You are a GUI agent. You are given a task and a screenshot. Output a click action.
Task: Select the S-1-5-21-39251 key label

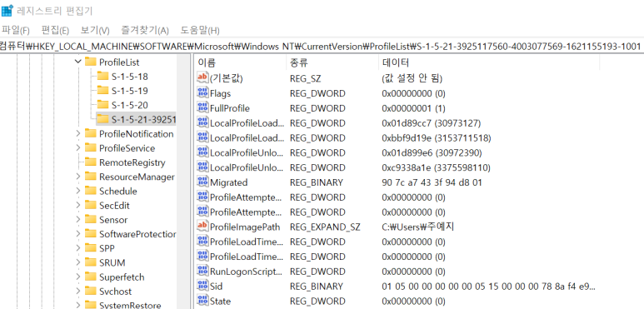[x=144, y=119]
